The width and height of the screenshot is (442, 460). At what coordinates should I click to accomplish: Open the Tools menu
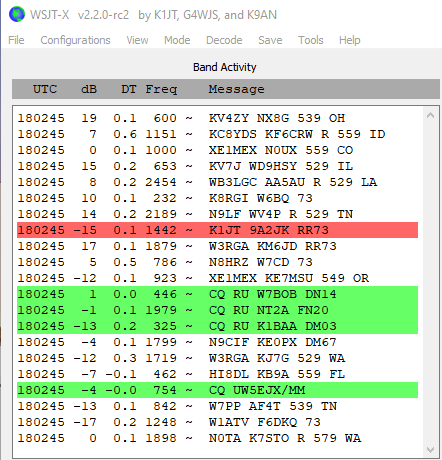(311, 40)
